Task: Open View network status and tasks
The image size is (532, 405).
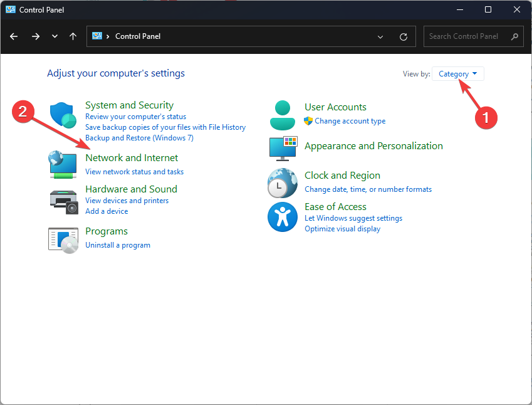Action: (134, 172)
